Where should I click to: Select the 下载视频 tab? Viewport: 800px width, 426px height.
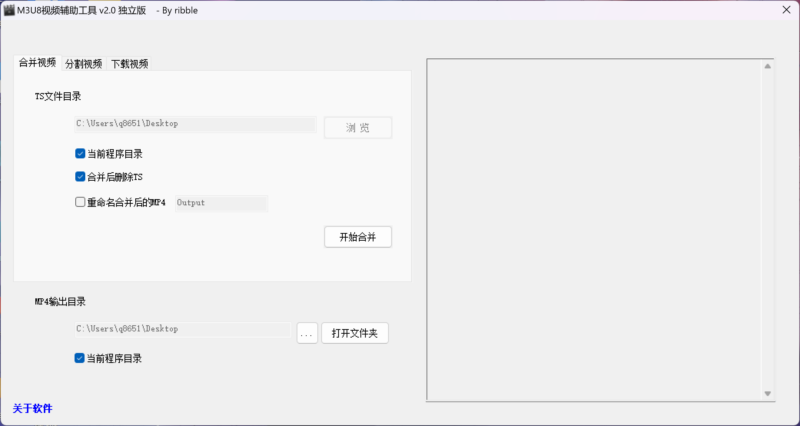[x=129, y=64]
